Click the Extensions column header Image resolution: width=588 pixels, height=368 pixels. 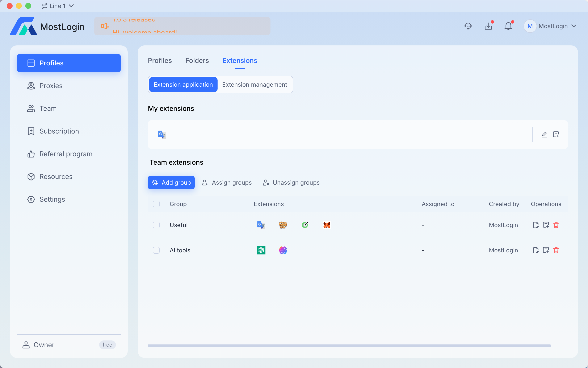pos(269,204)
